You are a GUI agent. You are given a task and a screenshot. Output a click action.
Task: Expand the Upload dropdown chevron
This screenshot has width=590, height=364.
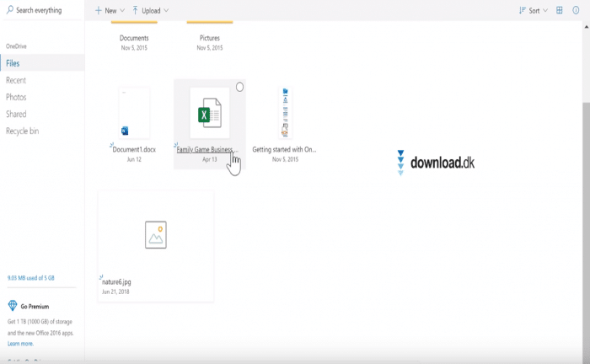pyautogui.click(x=166, y=11)
